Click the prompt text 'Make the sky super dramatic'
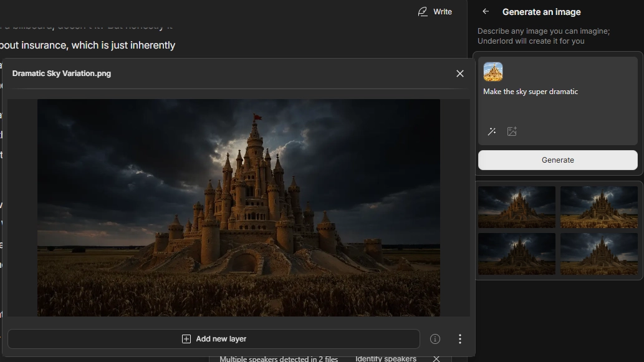The height and width of the screenshot is (362, 644). click(531, 92)
